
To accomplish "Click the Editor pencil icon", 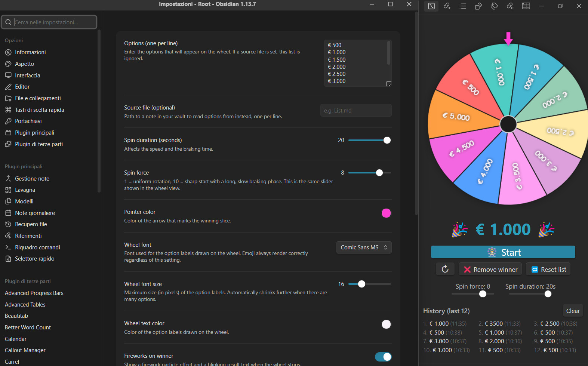I will [x=8, y=87].
